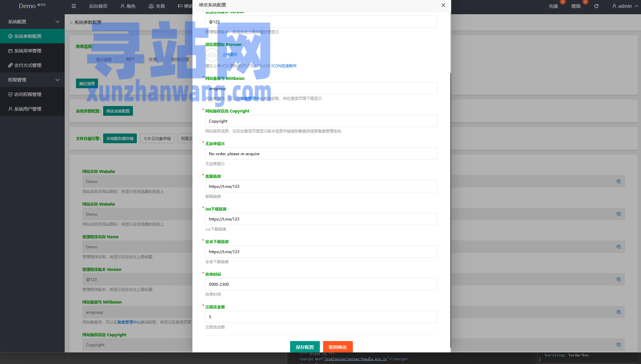Click copy icon beside first Website field
641x364 pixels.
pyautogui.click(x=618, y=181)
